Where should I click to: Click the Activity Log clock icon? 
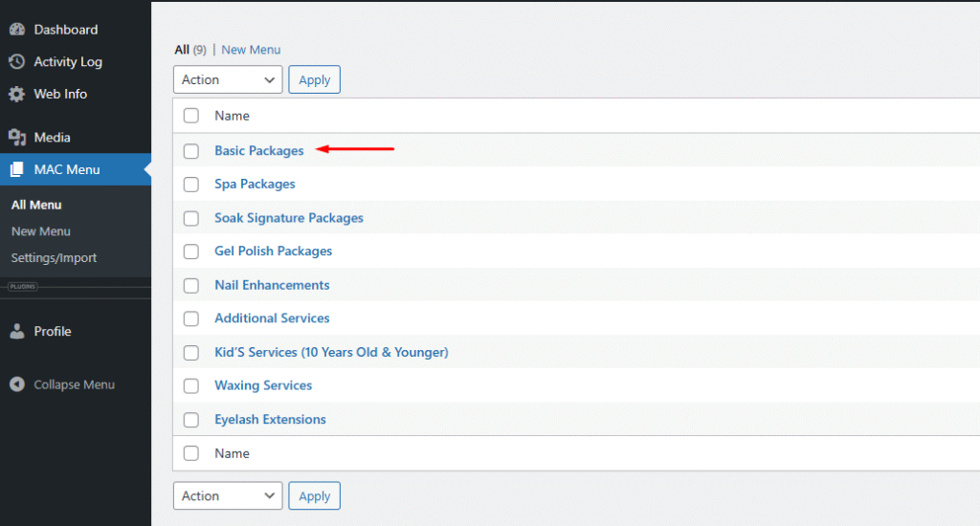17,62
